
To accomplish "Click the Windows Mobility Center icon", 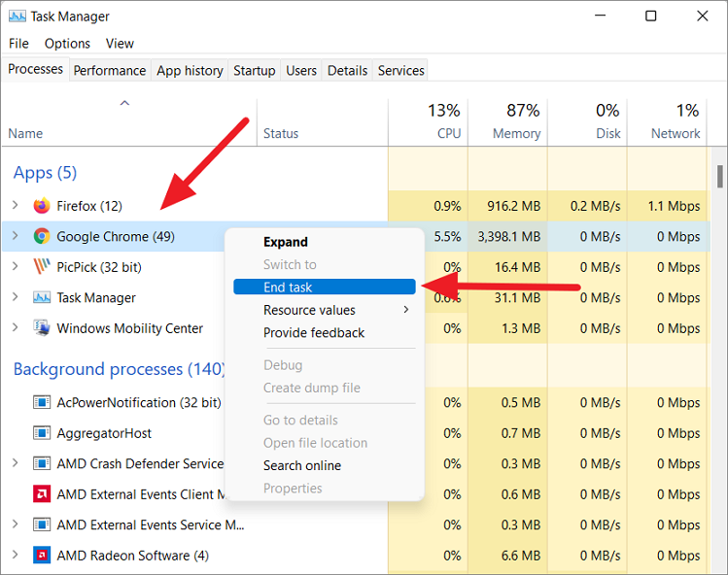I will tap(42, 328).
